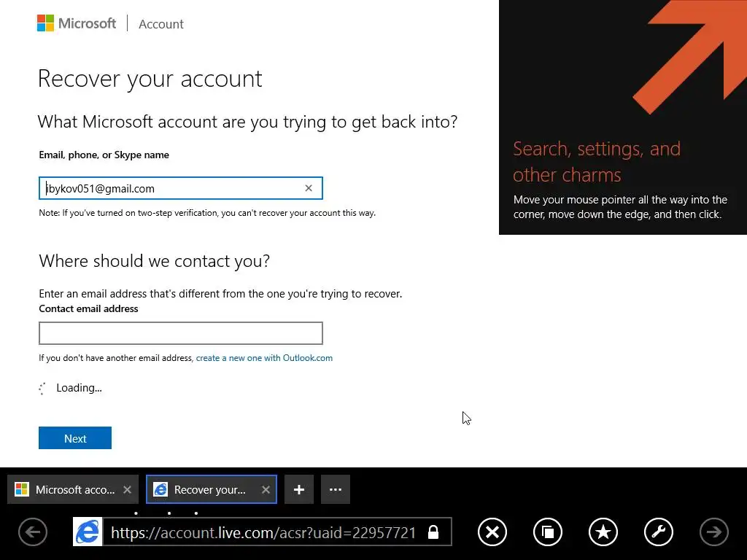747x560 pixels.
Task: Focus the Email, phone, or Skype name field
Action: pos(181,188)
